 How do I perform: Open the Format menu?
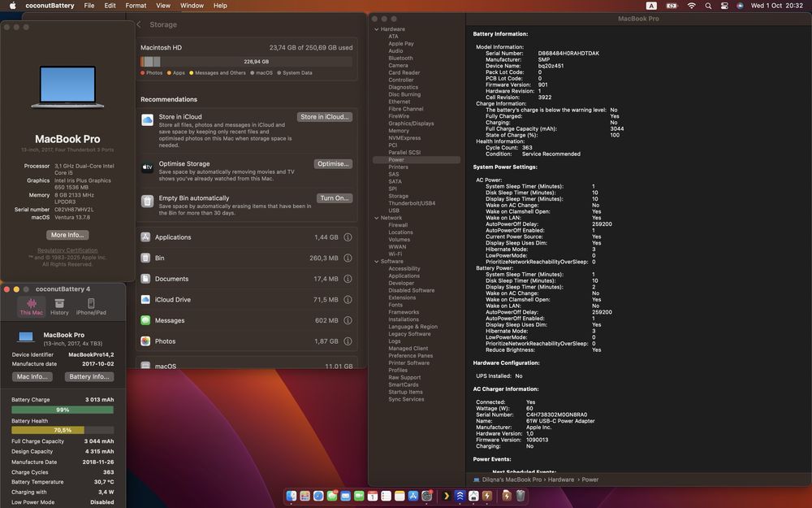tap(135, 6)
